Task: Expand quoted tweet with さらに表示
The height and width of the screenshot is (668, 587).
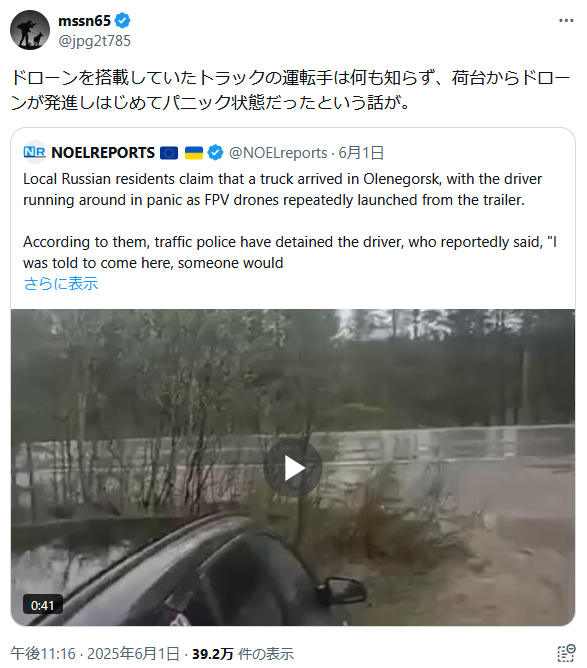Action: 60,283
